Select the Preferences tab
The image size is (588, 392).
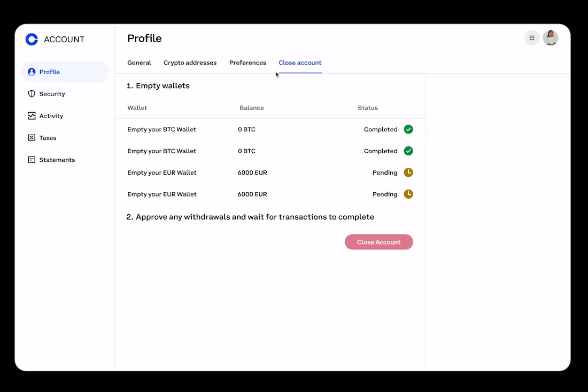coord(247,62)
